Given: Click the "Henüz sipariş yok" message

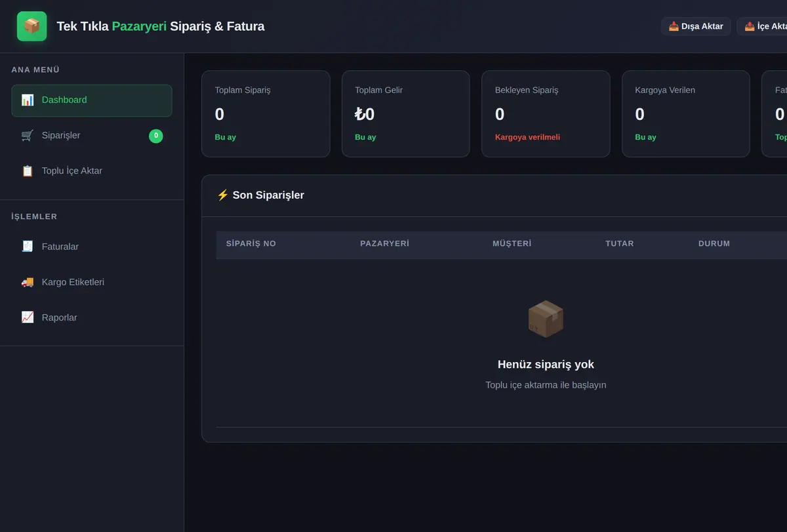Looking at the screenshot, I should tap(546, 364).
